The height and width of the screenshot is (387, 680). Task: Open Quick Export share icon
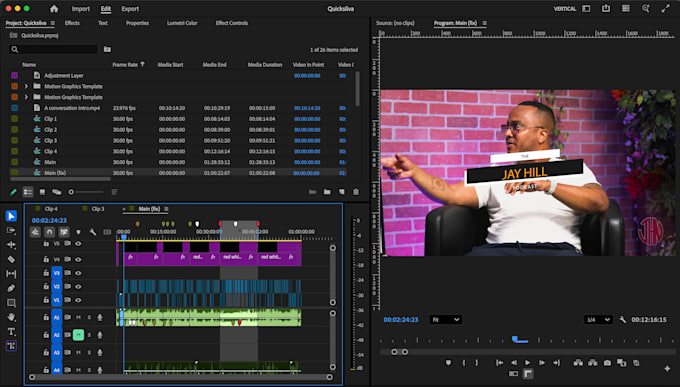pyautogui.click(x=606, y=9)
